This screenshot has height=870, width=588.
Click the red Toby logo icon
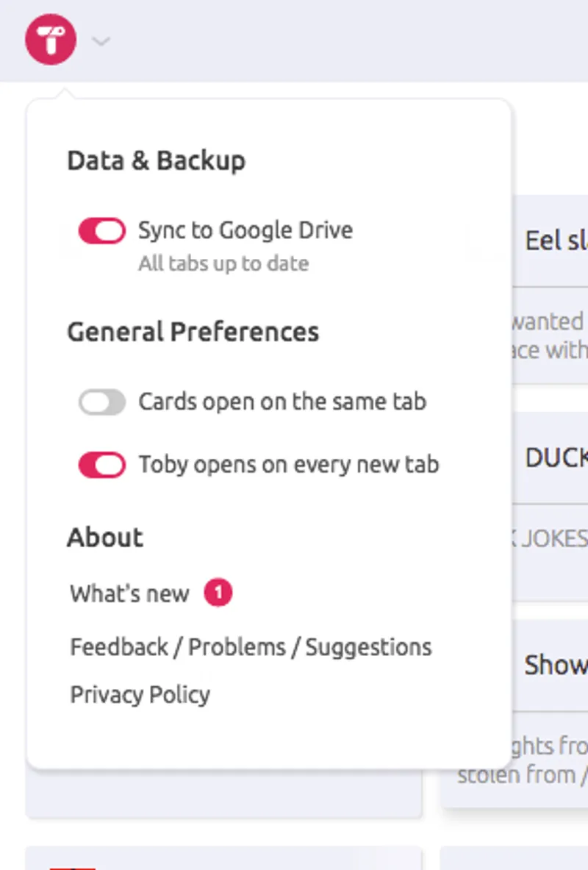(51, 40)
